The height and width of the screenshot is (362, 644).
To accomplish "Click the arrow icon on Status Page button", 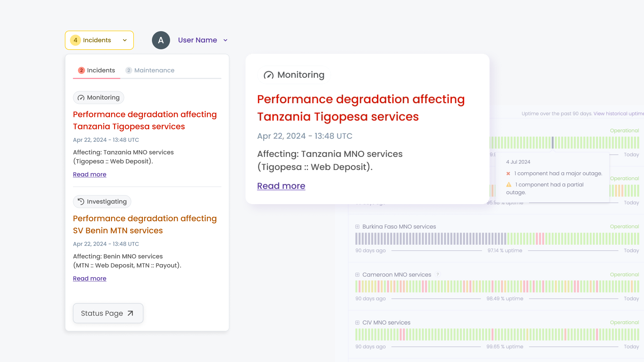I will click(x=130, y=313).
